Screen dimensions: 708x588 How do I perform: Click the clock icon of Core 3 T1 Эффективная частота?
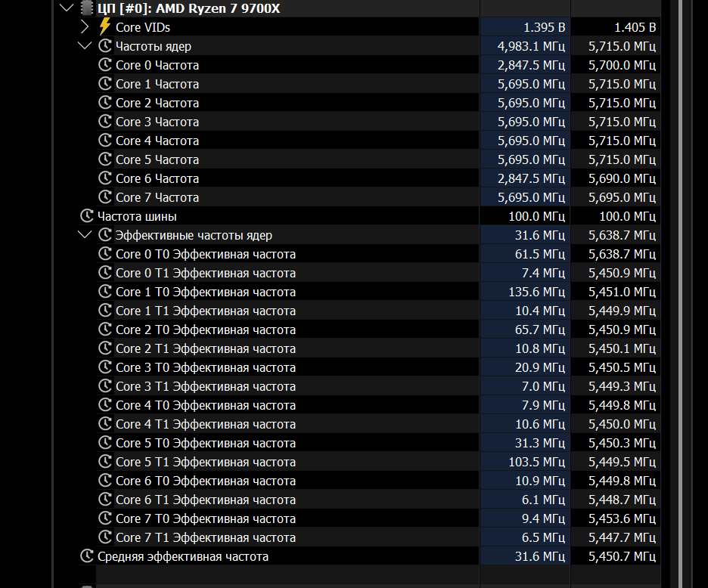point(104,386)
